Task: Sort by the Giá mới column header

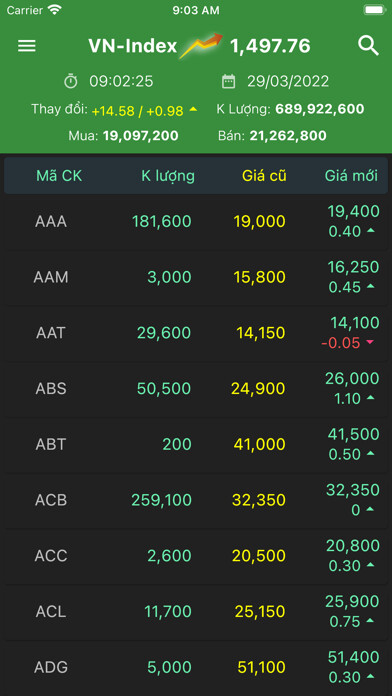Action: pos(351,176)
